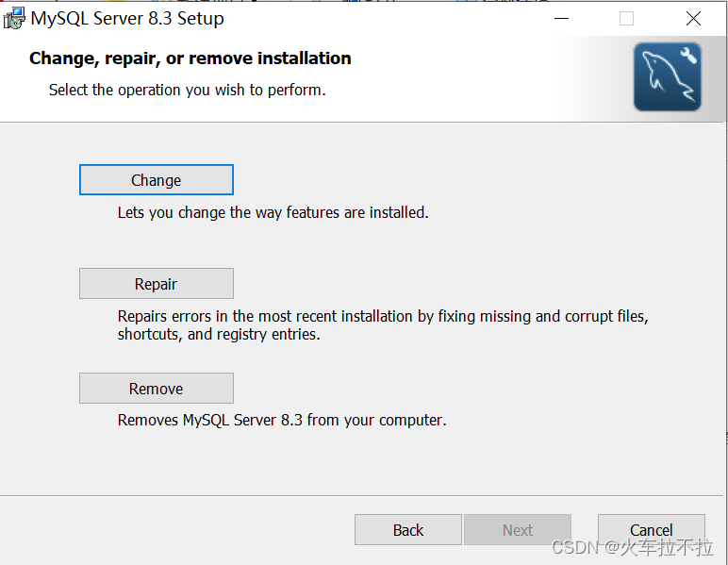
Task: Click the 'Change, repair, or remove installation' heading
Action: click(x=190, y=58)
